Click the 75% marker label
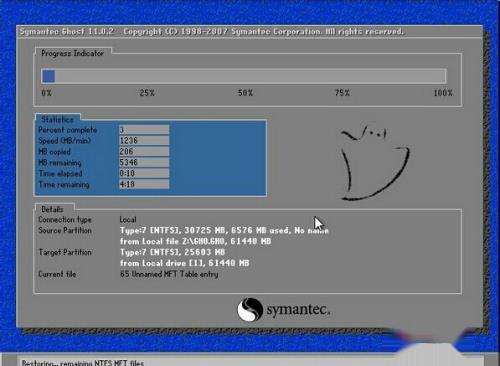 coord(342,93)
